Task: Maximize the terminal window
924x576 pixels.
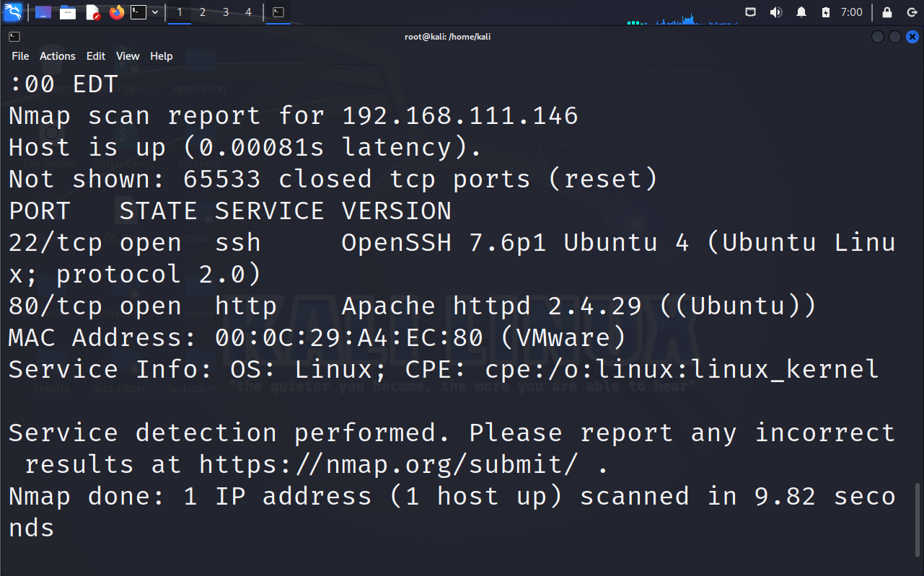Action: (895, 37)
